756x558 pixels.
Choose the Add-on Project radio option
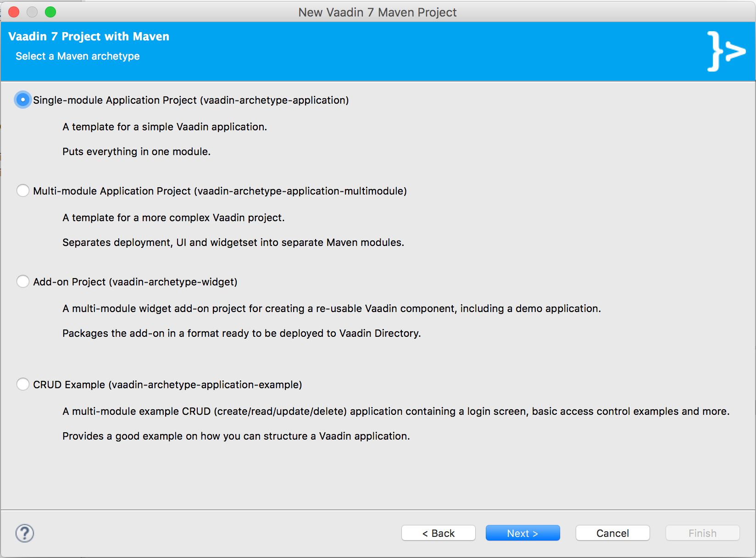point(23,281)
